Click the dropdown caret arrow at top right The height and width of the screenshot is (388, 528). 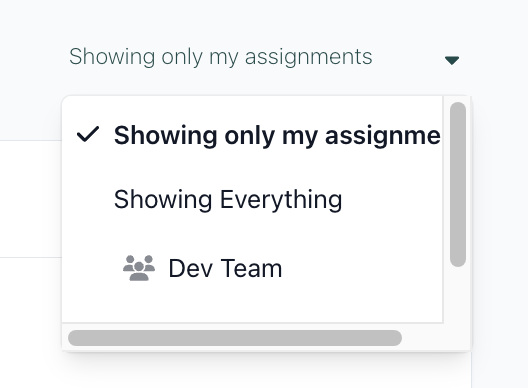pyautogui.click(x=452, y=61)
